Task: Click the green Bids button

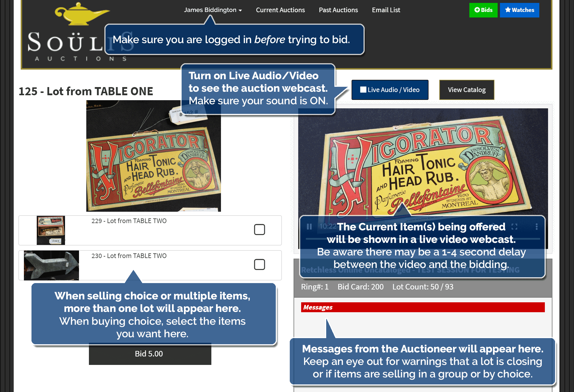Action: tap(483, 10)
